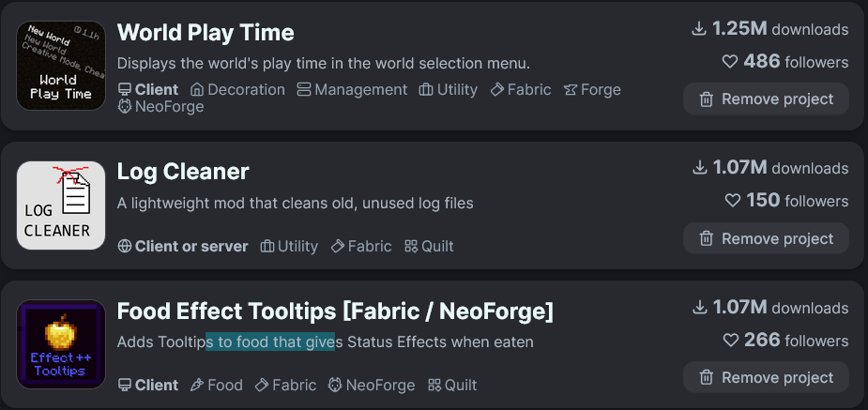Select the Forge loader tag

tap(592, 90)
